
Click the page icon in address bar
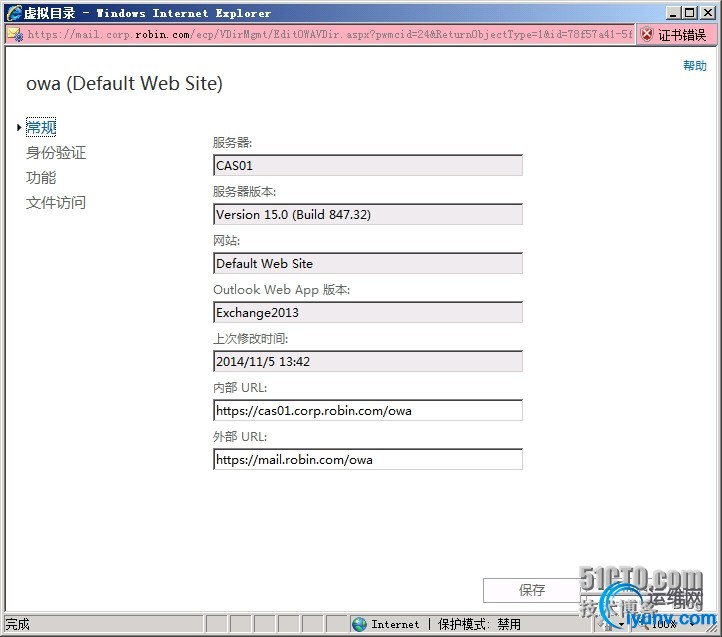15,35
